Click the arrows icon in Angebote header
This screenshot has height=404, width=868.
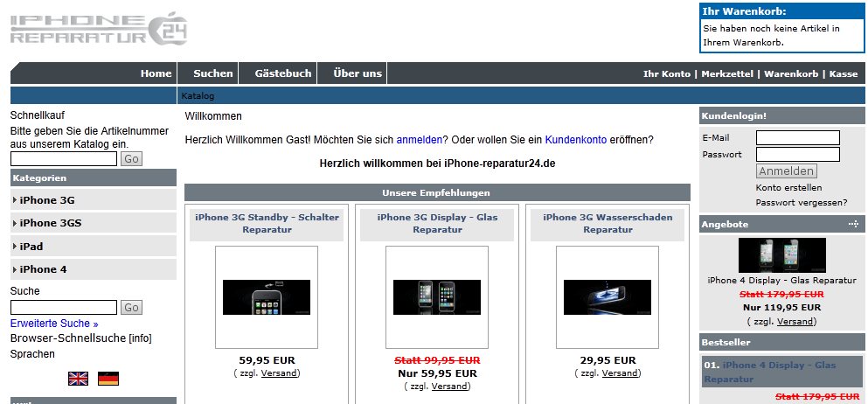[x=853, y=224]
